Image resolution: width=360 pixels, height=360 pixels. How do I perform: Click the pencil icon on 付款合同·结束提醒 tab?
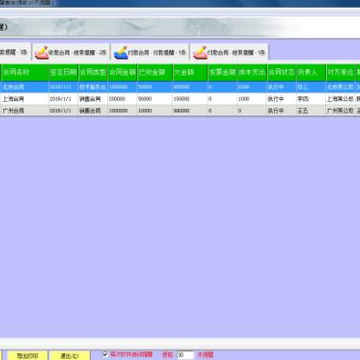click(x=200, y=53)
